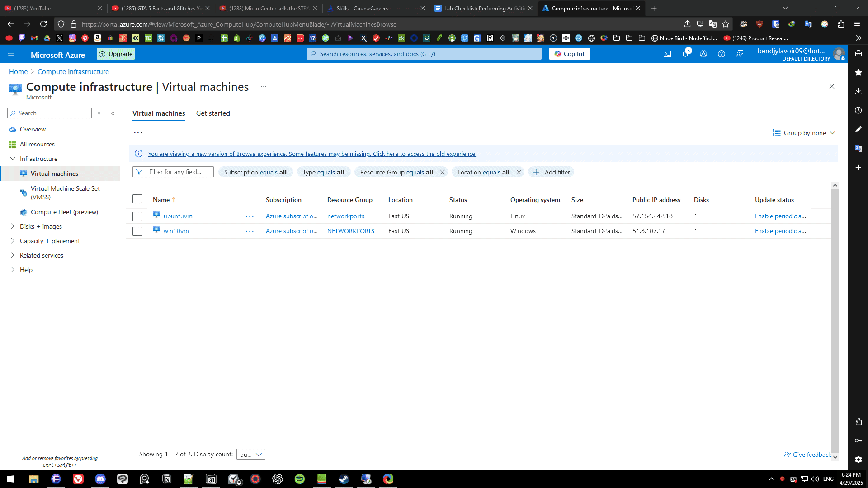Open the Group by none dropdown
Image resolution: width=868 pixels, height=488 pixels.
tap(804, 133)
